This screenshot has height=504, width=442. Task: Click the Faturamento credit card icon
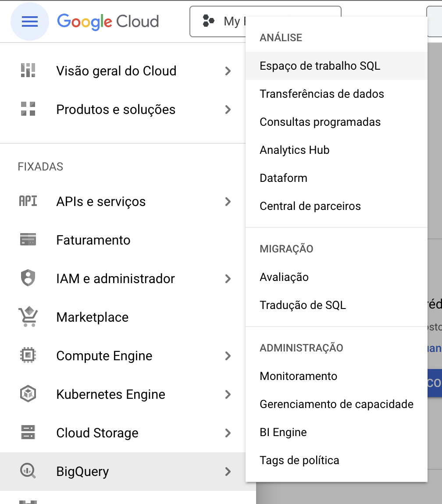point(28,239)
